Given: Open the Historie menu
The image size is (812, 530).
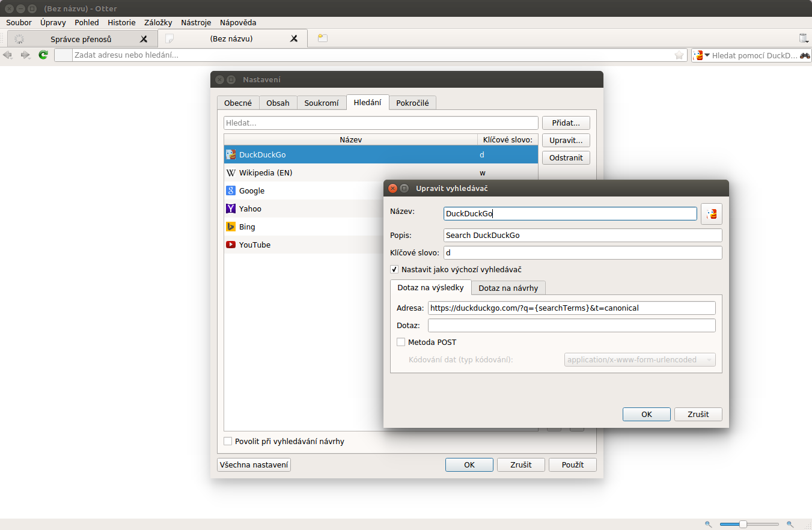Looking at the screenshot, I should coord(121,22).
